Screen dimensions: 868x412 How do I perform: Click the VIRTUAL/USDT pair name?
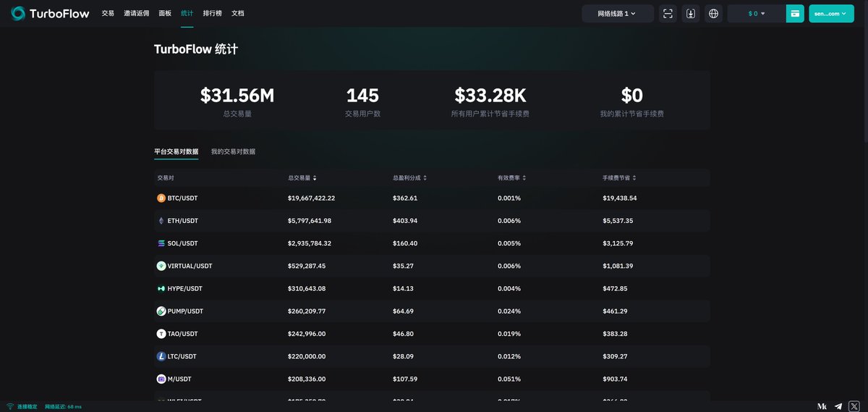click(x=190, y=266)
